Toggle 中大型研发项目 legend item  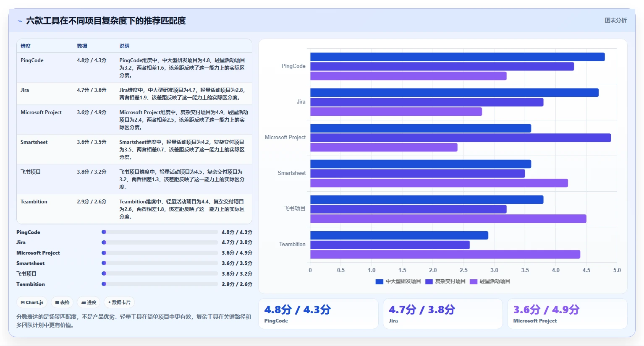[398, 281]
